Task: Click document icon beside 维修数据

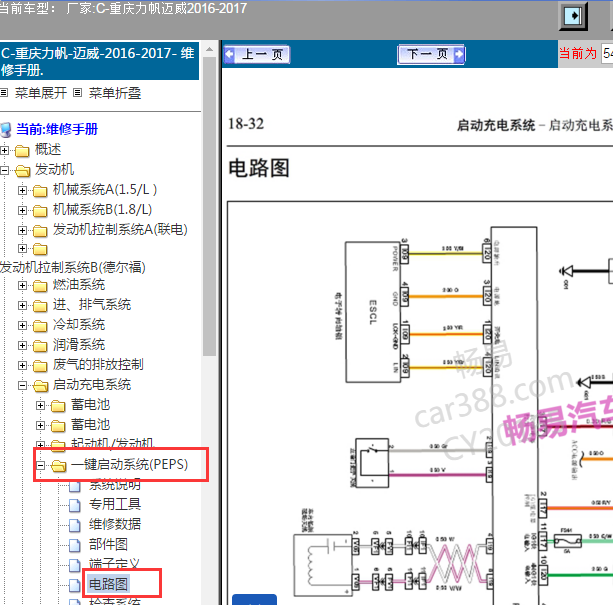Action: pyautogui.click(x=75, y=525)
